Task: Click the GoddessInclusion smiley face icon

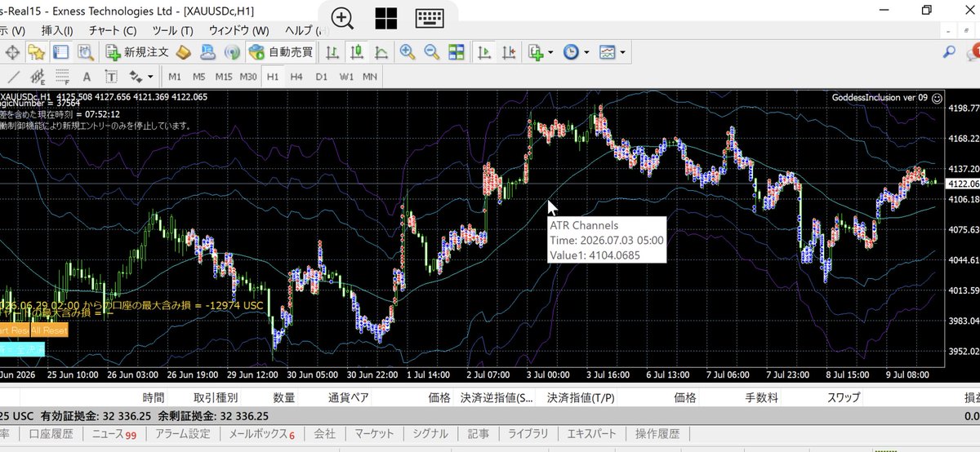Action: 938,97
